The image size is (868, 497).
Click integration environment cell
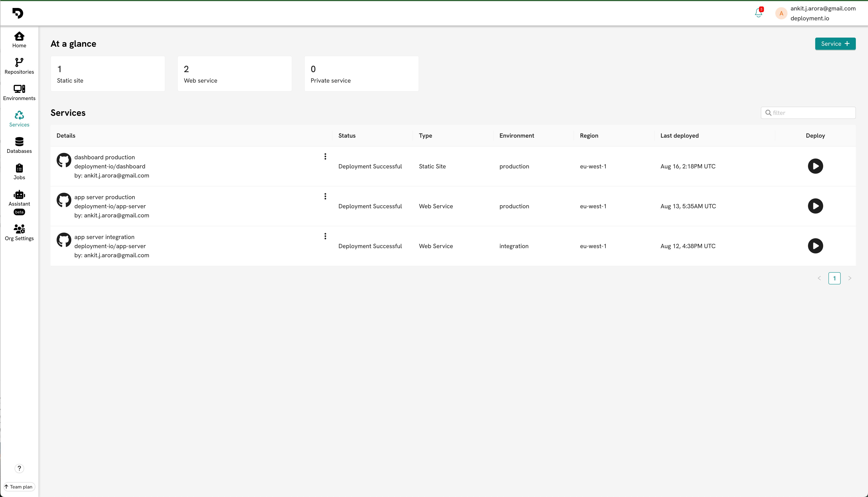point(514,246)
